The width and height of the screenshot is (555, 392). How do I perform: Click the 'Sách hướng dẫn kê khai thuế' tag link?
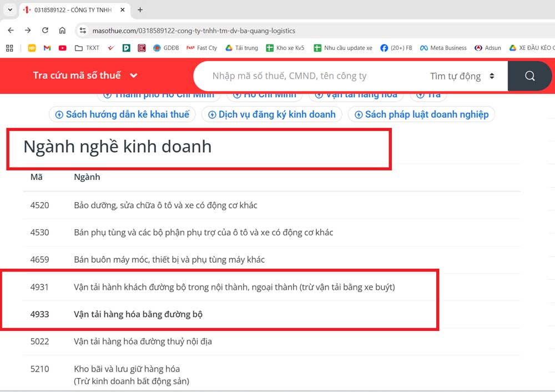click(x=122, y=114)
